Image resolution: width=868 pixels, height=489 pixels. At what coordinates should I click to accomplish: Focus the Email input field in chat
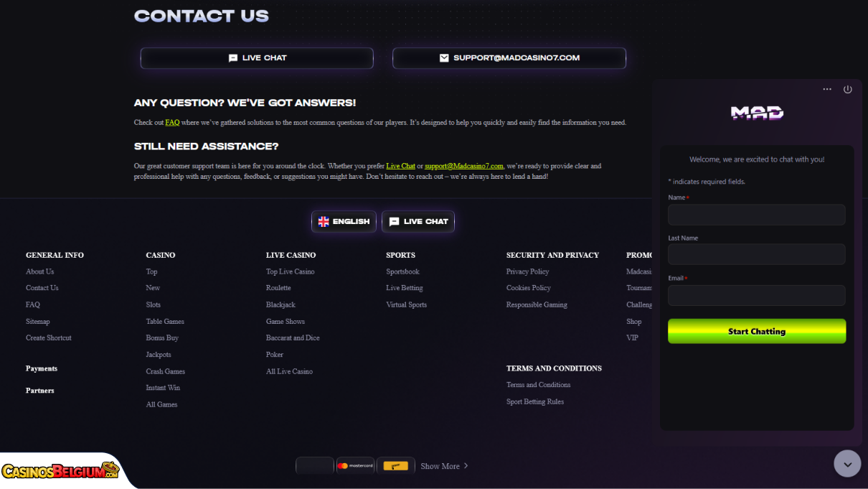tap(757, 295)
